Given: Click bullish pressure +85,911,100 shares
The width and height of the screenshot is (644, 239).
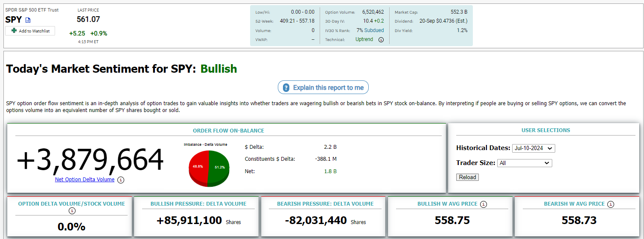Looking at the screenshot, I should click(x=189, y=221).
